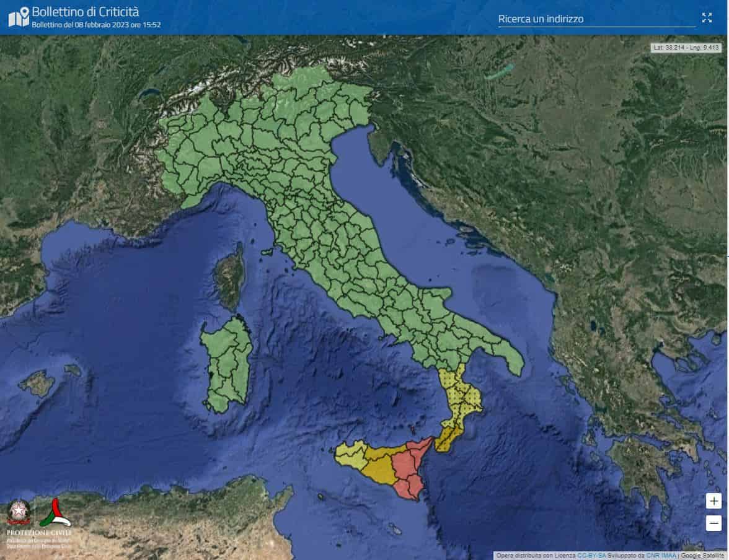Focus the 'Ricerca un indirizzo' search field

click(x=596, y=19)
